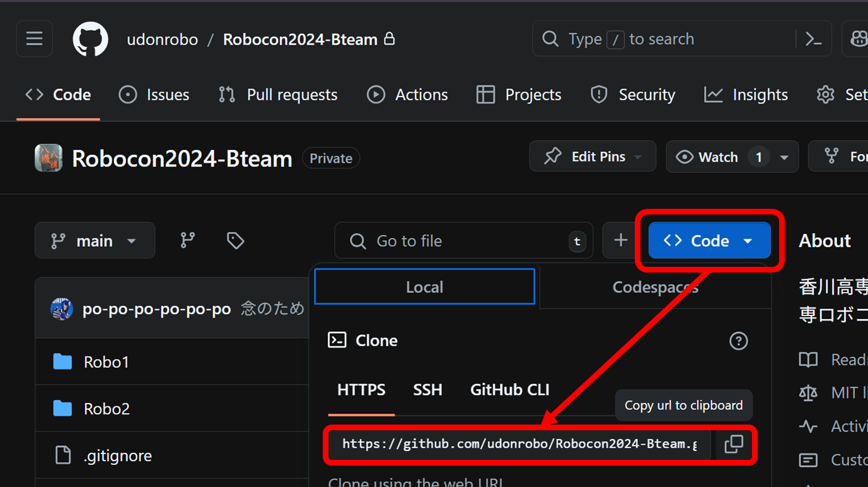Open the Security tab
Viewport: 868px width, 487px height.
tap(632, 95)
